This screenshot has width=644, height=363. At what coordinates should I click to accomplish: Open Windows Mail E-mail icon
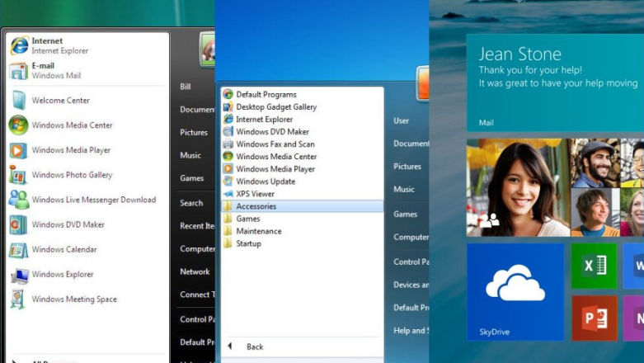[x=18, y=71]
